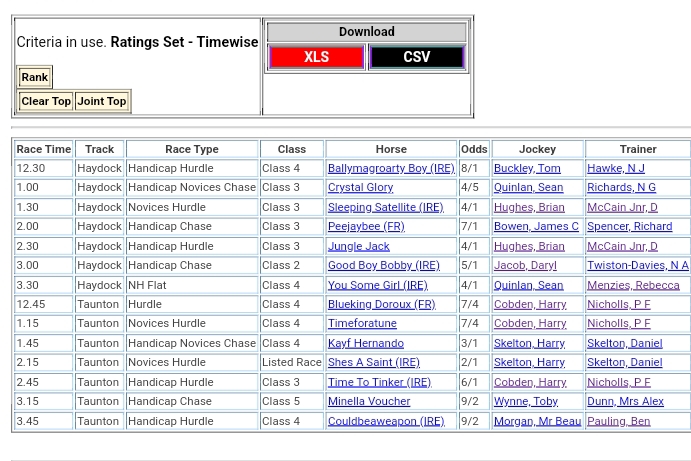Open Blueking Doroux (FR) horse link
Viewport: 691px width, 461px height.
[x=381, y=304]
